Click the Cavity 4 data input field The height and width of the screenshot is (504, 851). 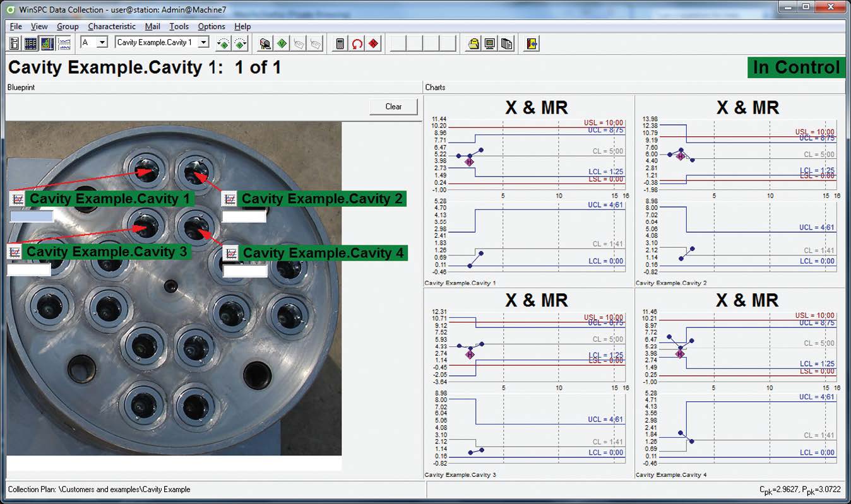pyautogui.click(x=245, y=271)
